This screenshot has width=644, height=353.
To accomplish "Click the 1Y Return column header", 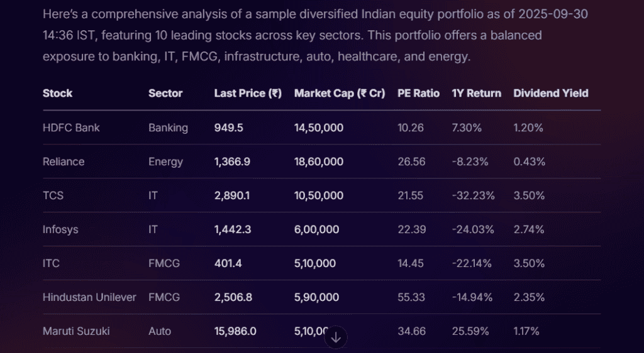I will 476,93.
